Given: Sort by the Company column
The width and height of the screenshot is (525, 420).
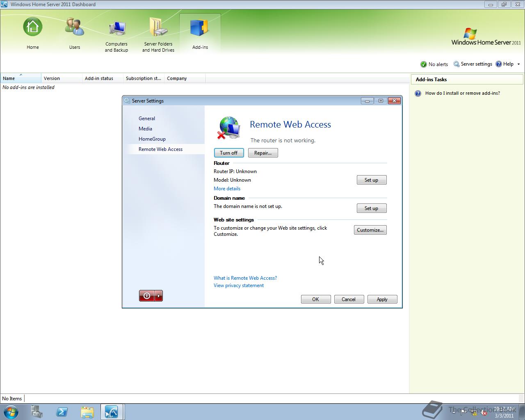Looking at the screenshot, I should click(x=185, y=78).
